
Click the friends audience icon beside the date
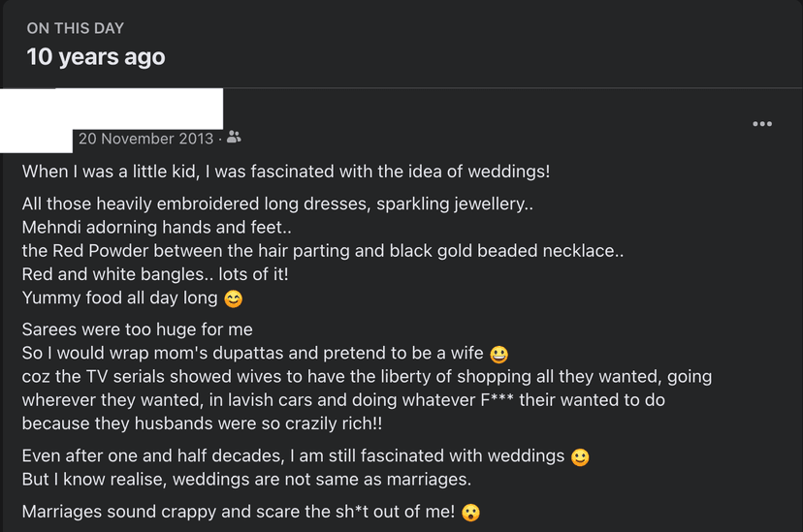[234, 139]
